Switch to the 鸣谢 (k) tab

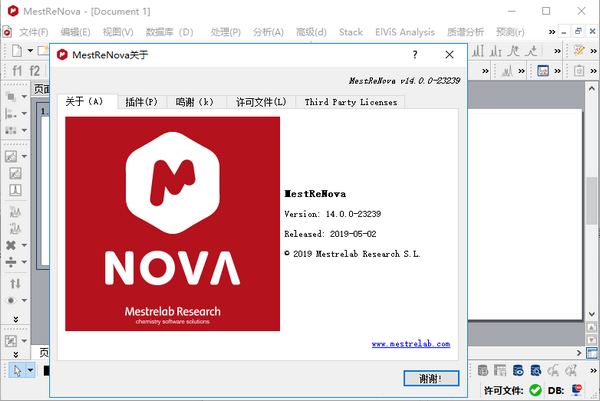[x=194, y=102]
